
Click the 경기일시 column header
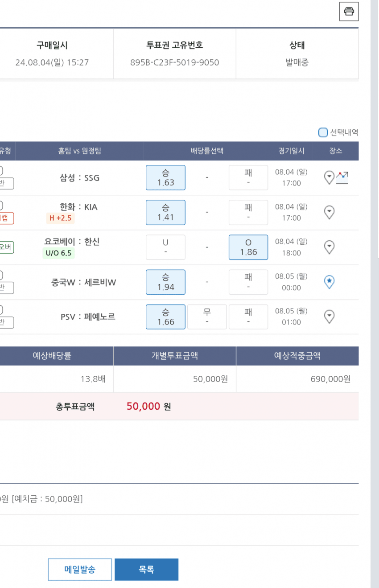(x=291, y=151)
